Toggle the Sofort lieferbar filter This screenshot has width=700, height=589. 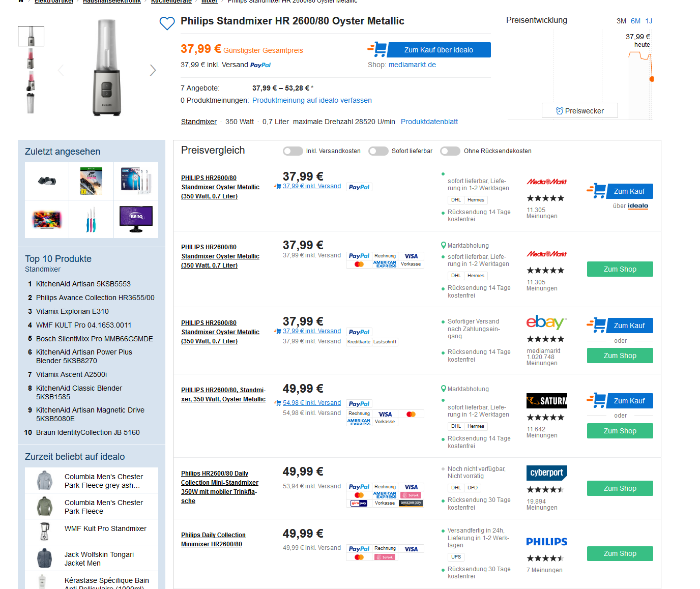tap(378, 151)
